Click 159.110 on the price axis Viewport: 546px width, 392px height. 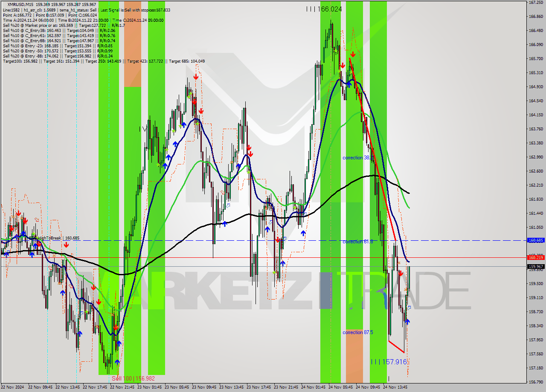[536, 298]
